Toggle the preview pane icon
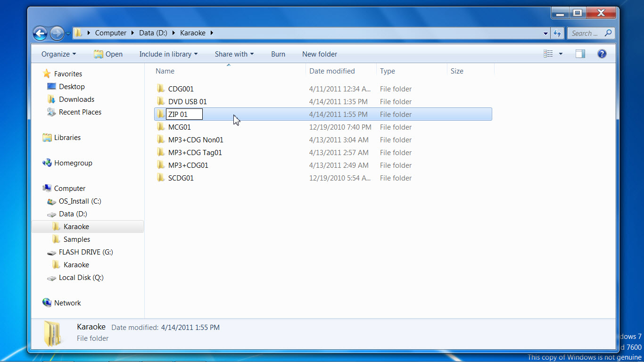This screenshot has width=644, height=362. 580,54
